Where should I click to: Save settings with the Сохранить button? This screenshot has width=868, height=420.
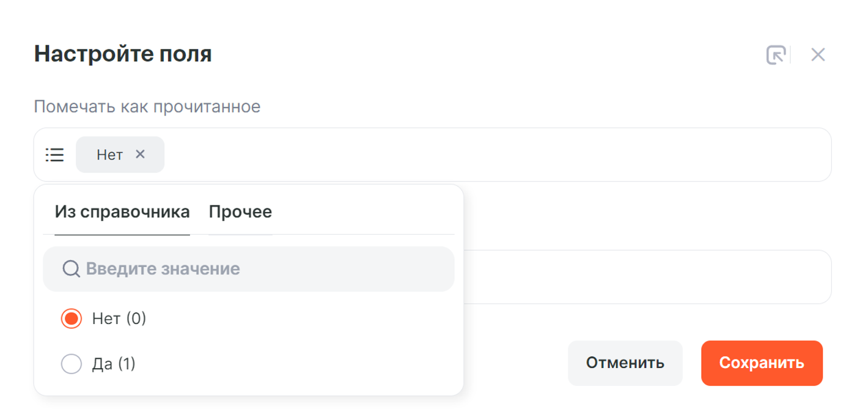(x=761, y=363)
